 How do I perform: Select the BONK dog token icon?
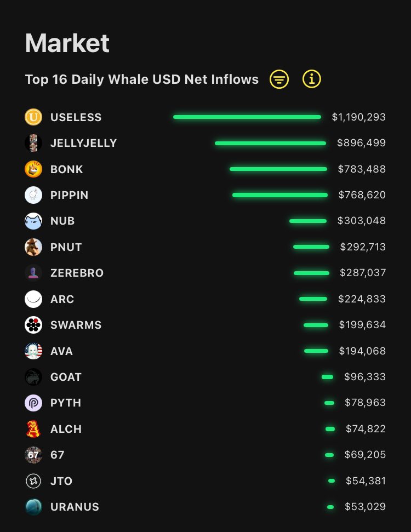[33, 169]
